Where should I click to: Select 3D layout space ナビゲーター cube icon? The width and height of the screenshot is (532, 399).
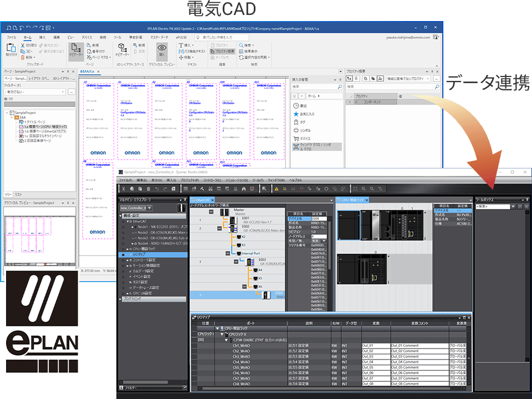[122, 50]
